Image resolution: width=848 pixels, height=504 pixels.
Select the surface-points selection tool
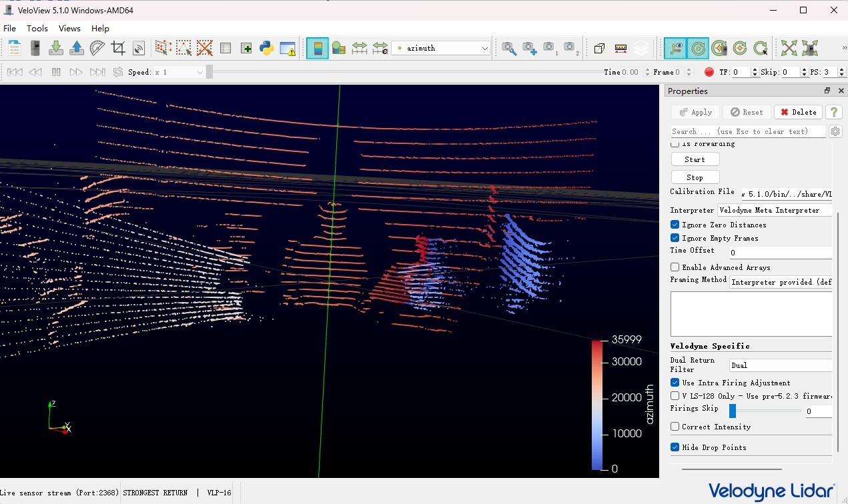pos(163,48)
